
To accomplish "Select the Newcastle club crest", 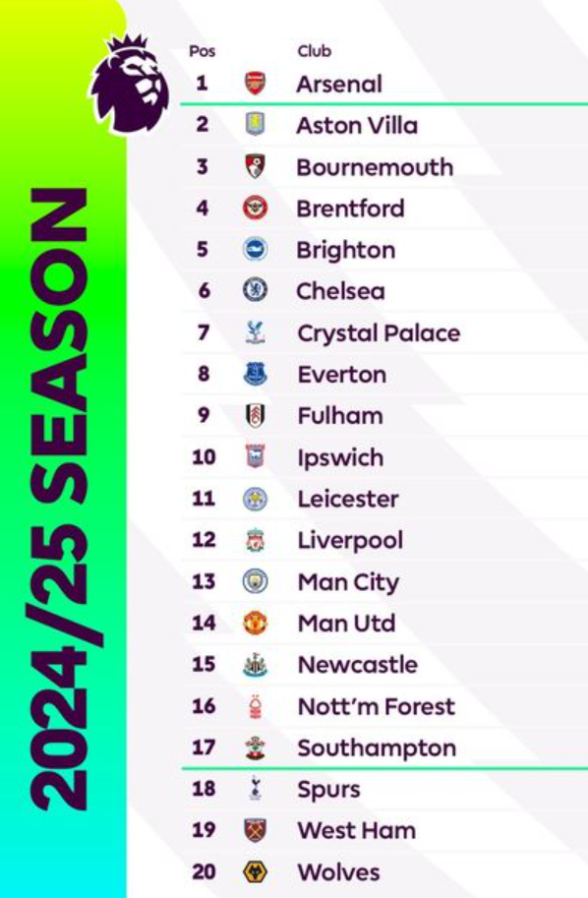I will pos(255,665).
